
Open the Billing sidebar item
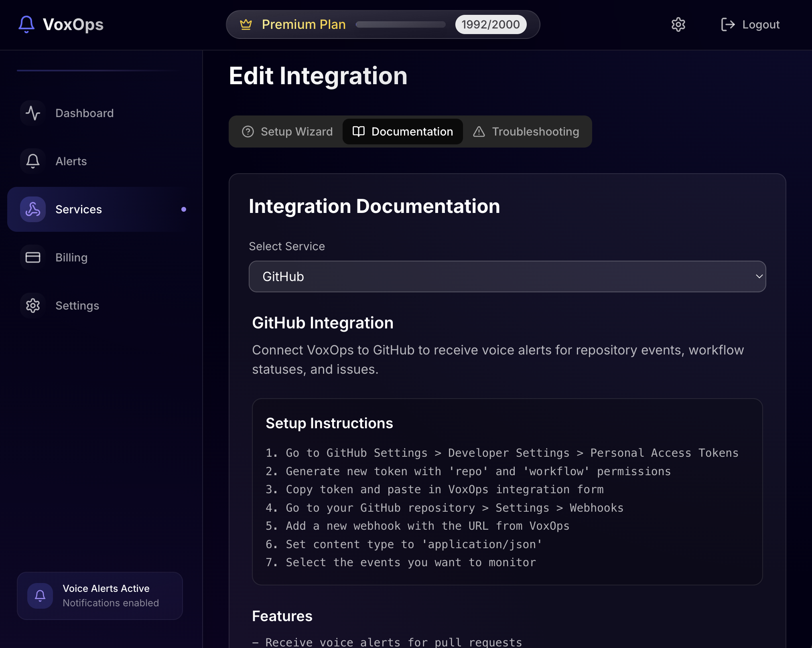click(71, 257)
